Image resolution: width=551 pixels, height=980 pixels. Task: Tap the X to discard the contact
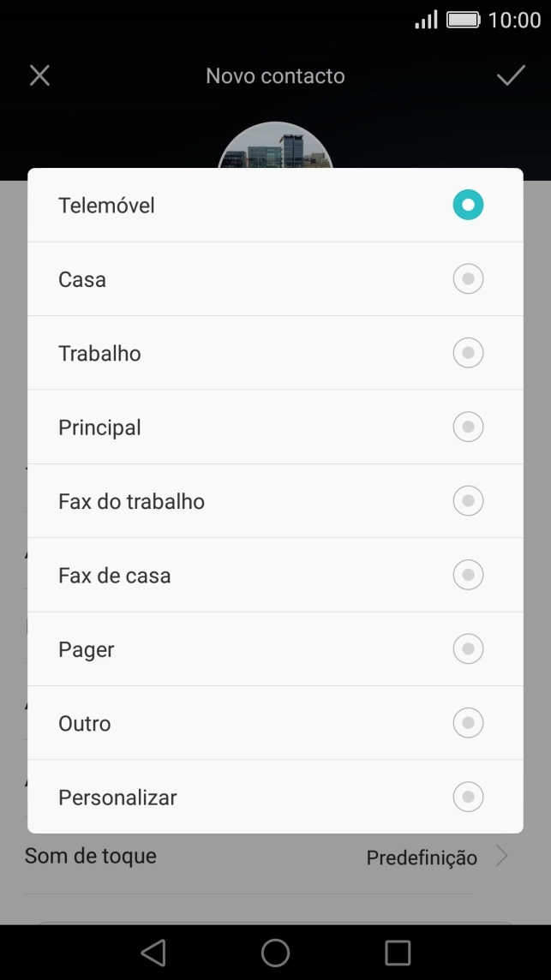(39, 75)
